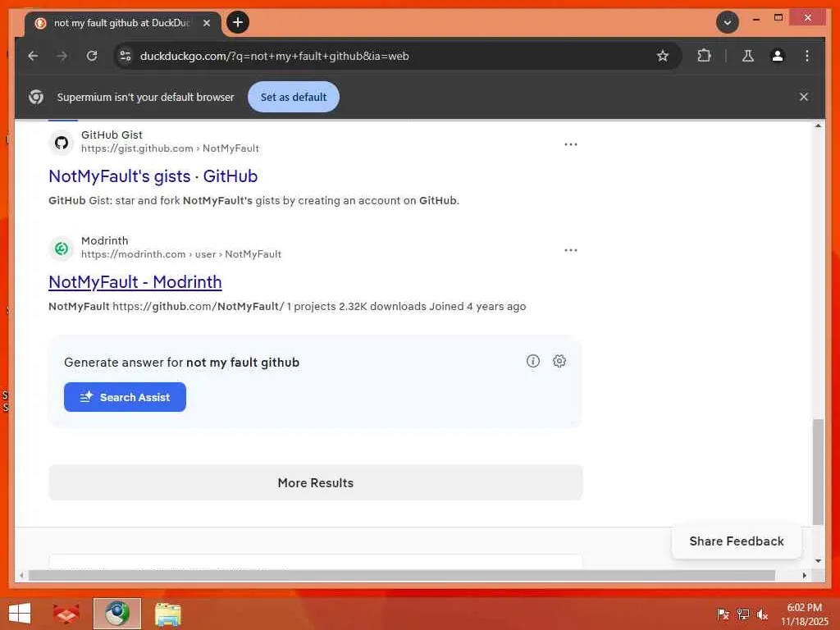Set Supermium as default browser

pos(294,97)
